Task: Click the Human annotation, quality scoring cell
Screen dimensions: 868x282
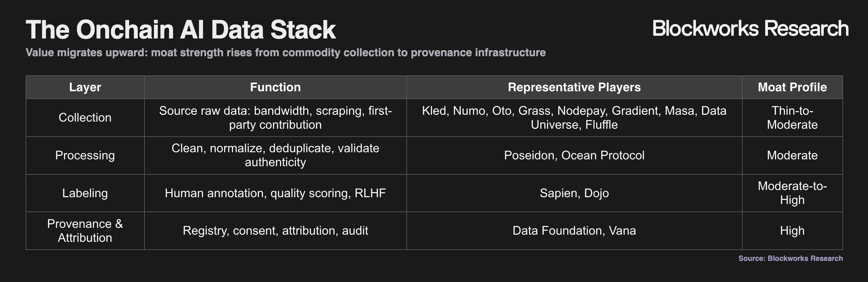Action: [x=275, y=193]
